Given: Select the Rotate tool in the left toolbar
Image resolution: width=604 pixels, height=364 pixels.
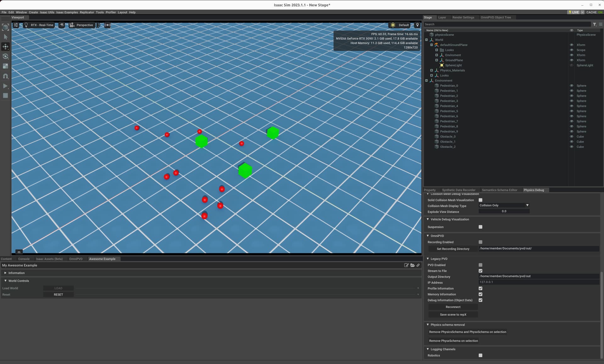Looking at the screenshot, I should tap(5, 56).
